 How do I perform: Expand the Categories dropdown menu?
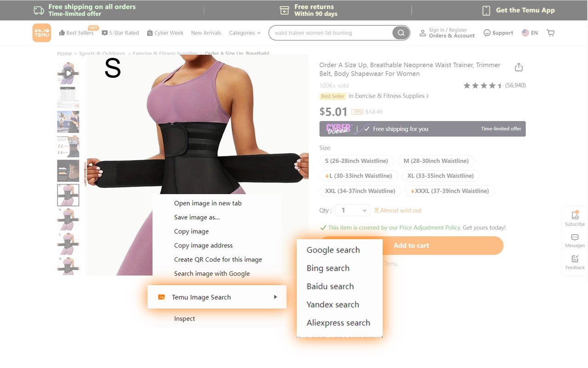coord(245,33)
